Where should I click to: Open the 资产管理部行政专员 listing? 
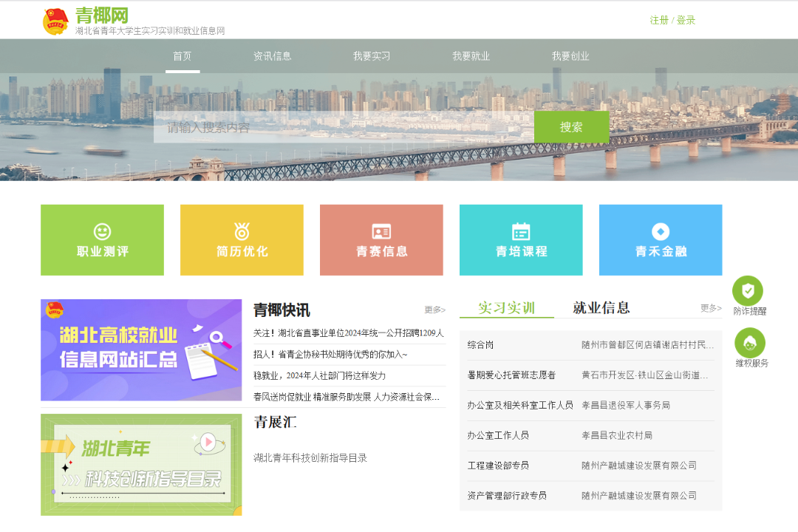[507, 495]
